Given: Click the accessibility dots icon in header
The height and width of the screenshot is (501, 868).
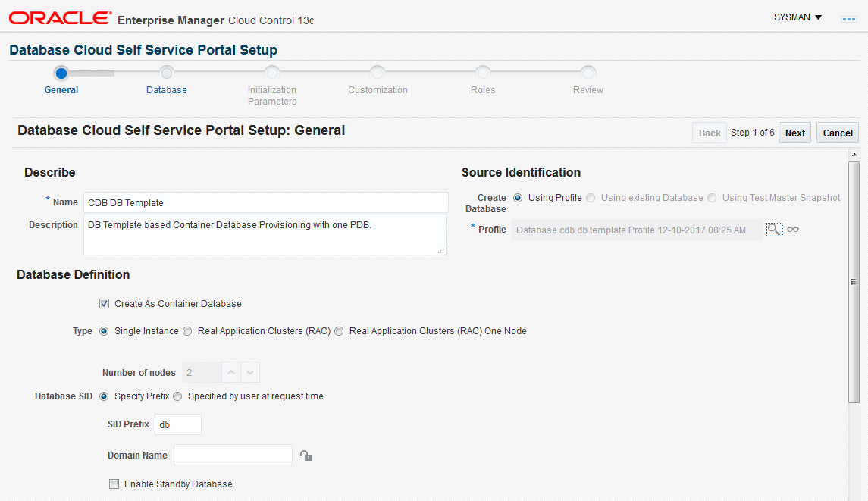Looking at the screenshot, I should coord(849,18).
